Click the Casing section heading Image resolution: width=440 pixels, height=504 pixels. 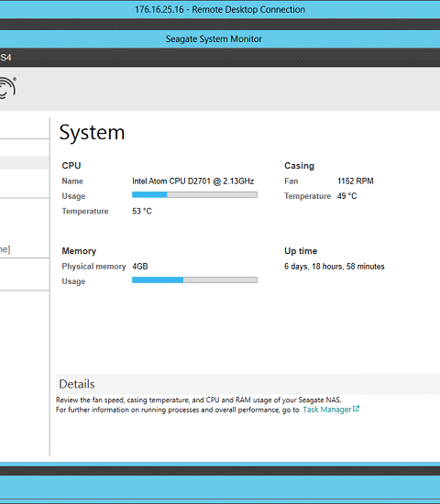pos(299,166)
